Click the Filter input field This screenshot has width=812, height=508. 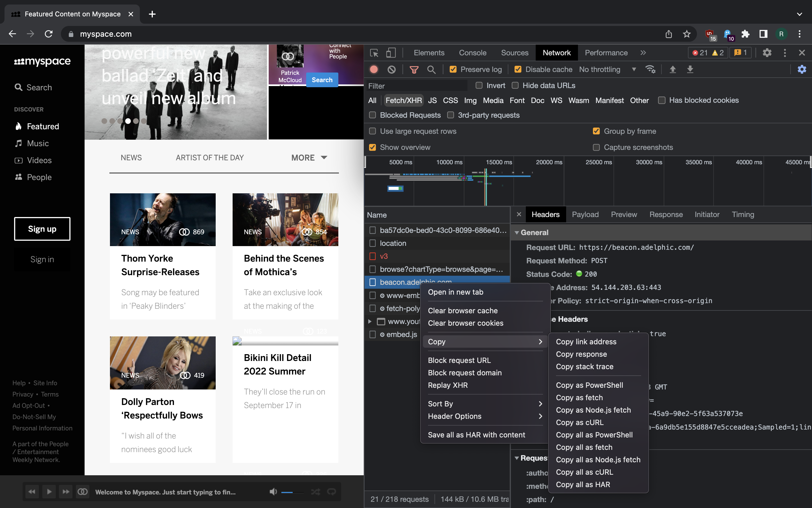click(x=416, y=86)
